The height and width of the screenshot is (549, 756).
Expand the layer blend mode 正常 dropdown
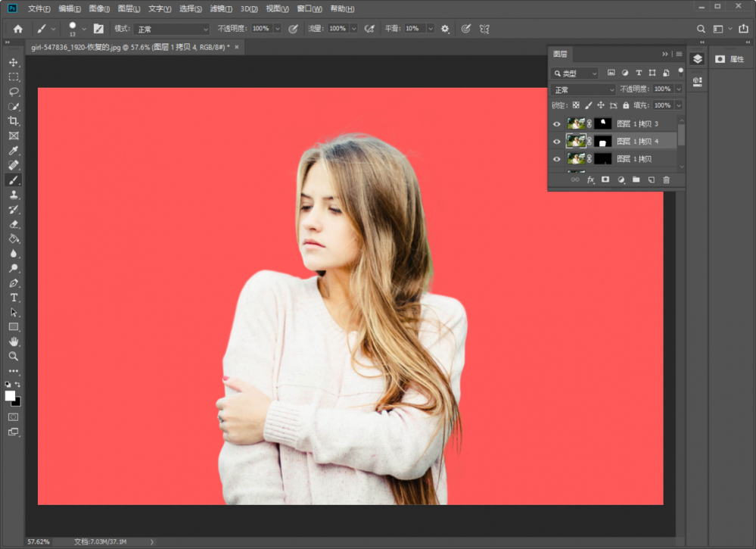point(584,89)
